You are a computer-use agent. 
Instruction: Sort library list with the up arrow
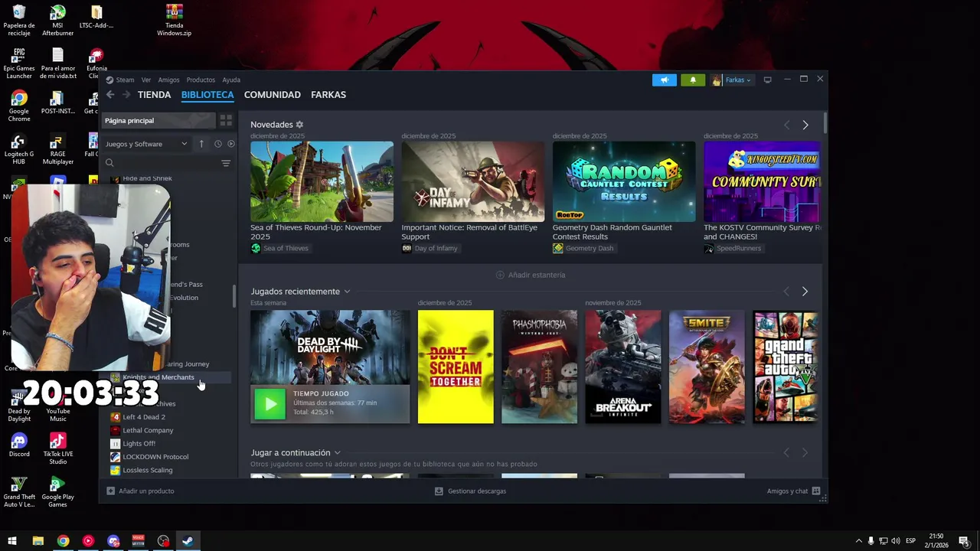pos(201,144)
